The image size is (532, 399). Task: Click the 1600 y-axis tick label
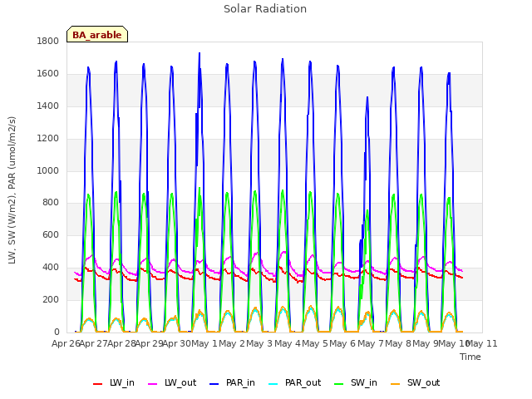[48, 74]
